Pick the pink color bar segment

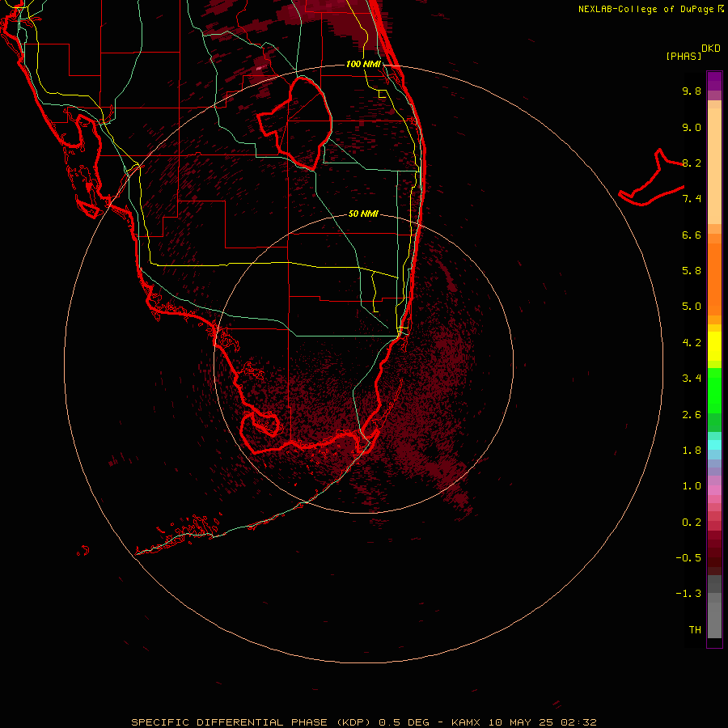[714, 490]
